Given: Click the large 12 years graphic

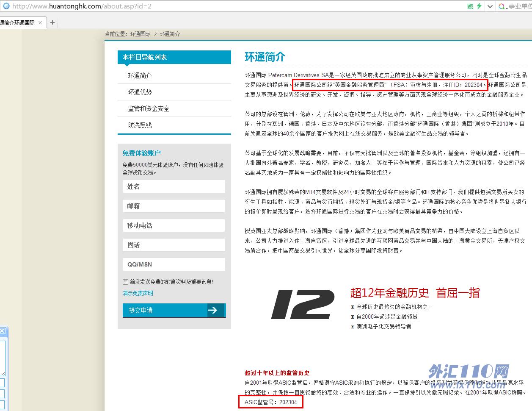Looking at the screenshot, I should [x=303, y=304].
